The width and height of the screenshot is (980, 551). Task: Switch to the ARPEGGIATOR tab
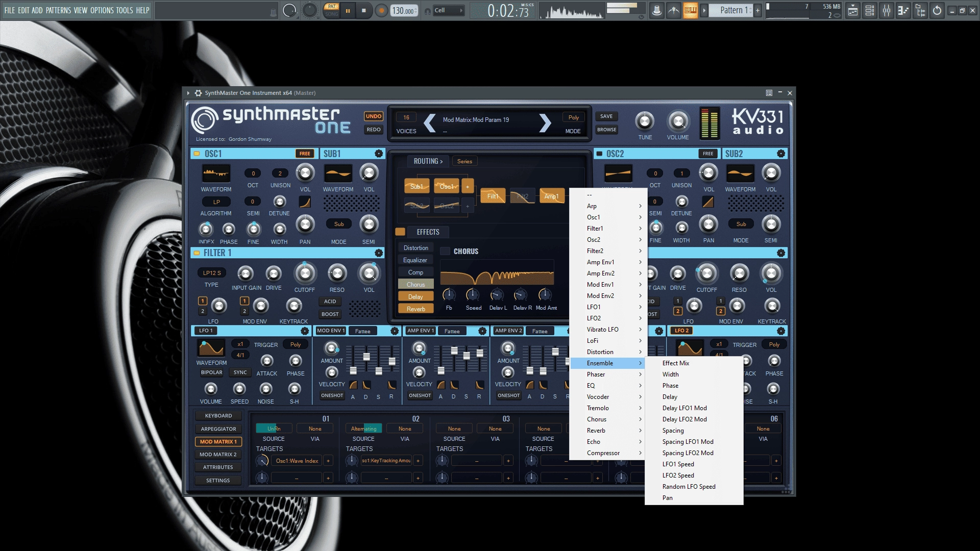(218, 429)
